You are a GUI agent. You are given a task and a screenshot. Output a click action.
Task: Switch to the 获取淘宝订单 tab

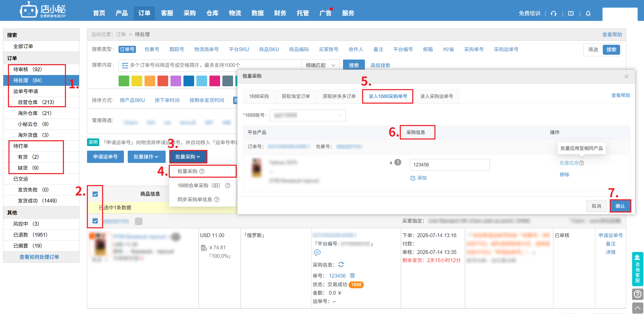tap(296, 96)
